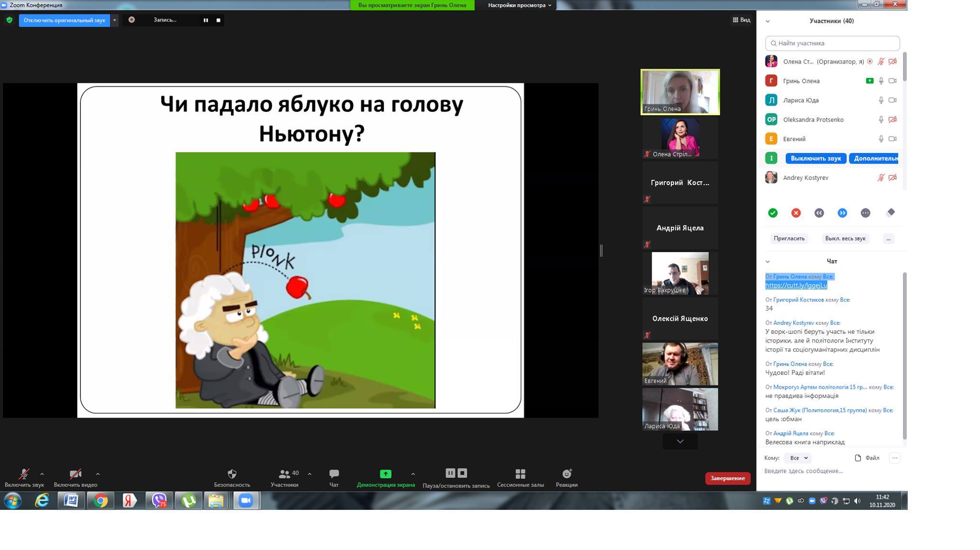Click the go slower rewind reaction
This screenshot has width=980, height=550.
[819, 213]
